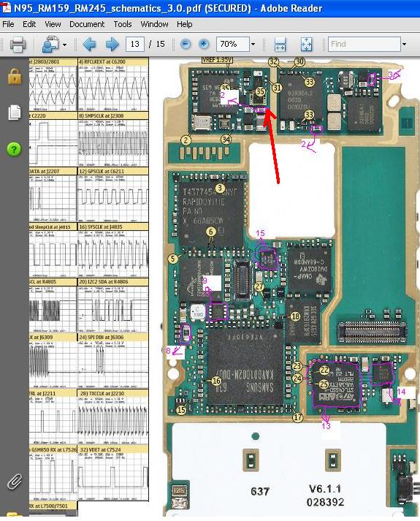
Task: Open the File menu
Action: [x=8, y=24]
